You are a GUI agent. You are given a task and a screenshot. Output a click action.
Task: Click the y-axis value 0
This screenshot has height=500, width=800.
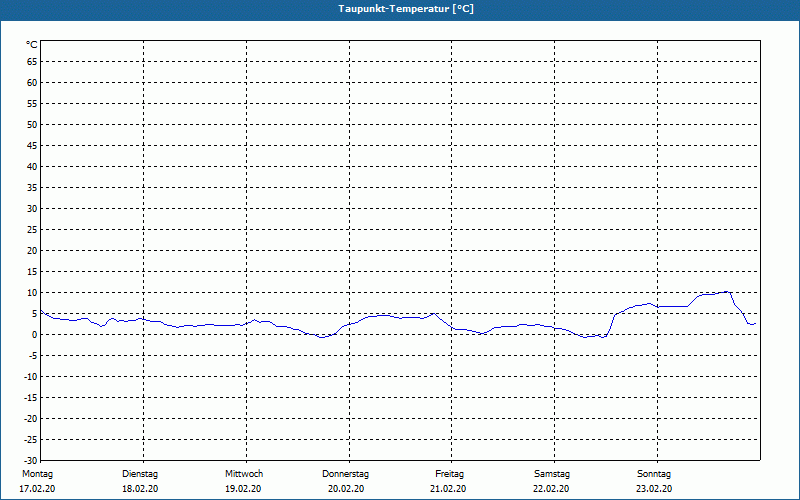click(35, 335)
